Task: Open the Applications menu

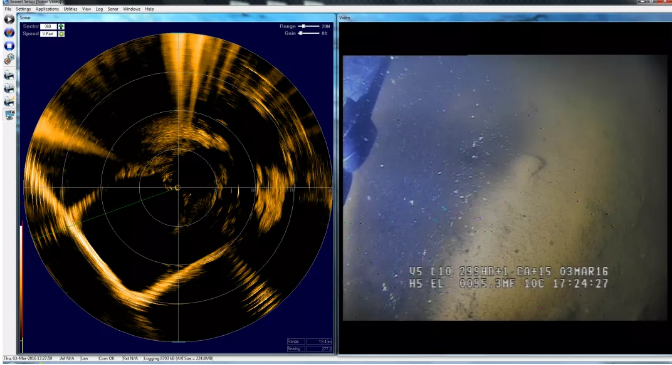Action: (x=47, y=9)
